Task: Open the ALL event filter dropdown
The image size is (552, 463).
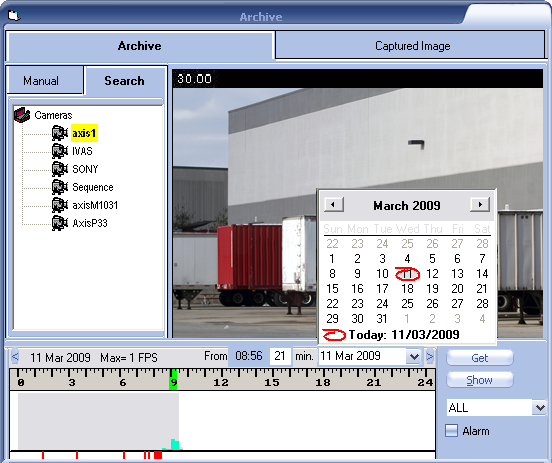Action: 540,408
